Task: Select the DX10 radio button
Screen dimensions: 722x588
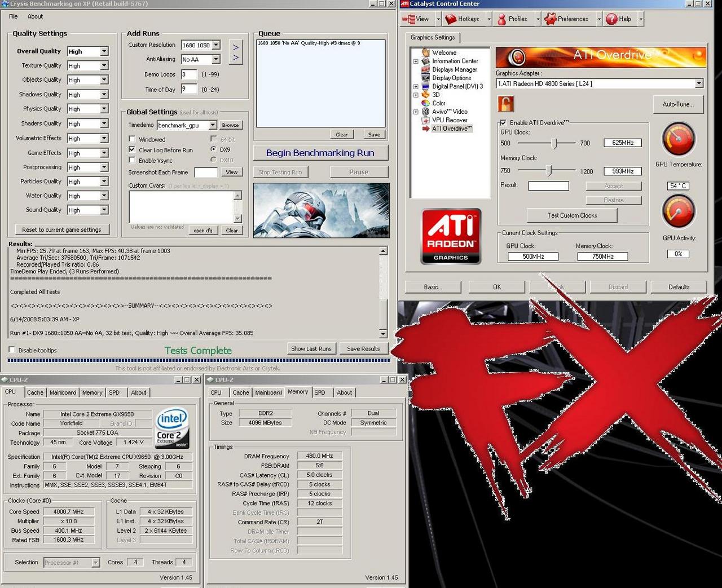Action: point(213,160)
